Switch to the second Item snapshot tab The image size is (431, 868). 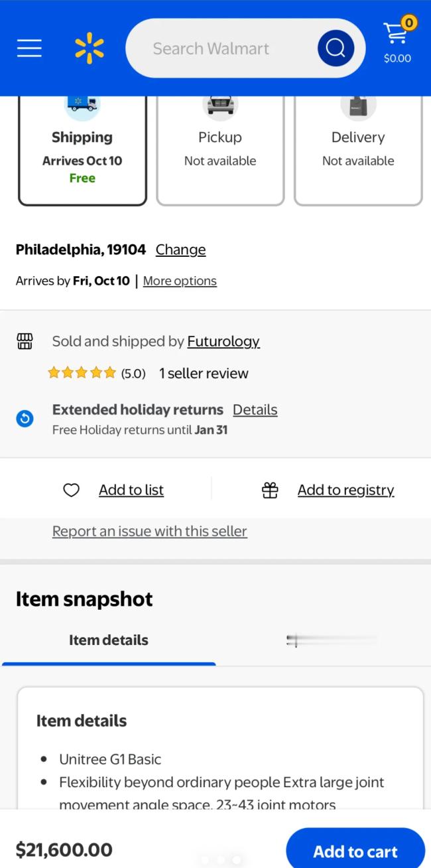point(324,640)
